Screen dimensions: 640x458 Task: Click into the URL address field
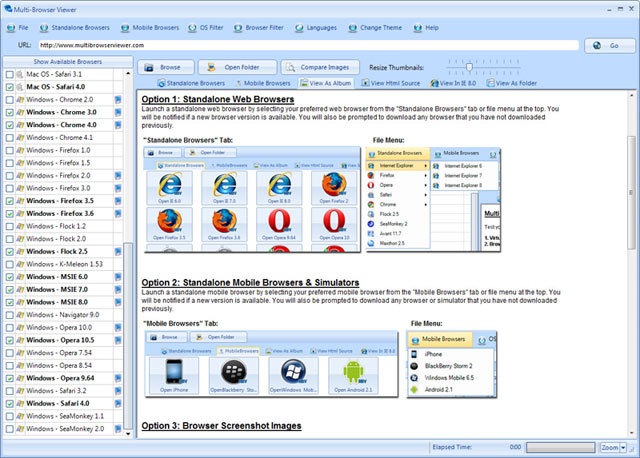point(309,45)
